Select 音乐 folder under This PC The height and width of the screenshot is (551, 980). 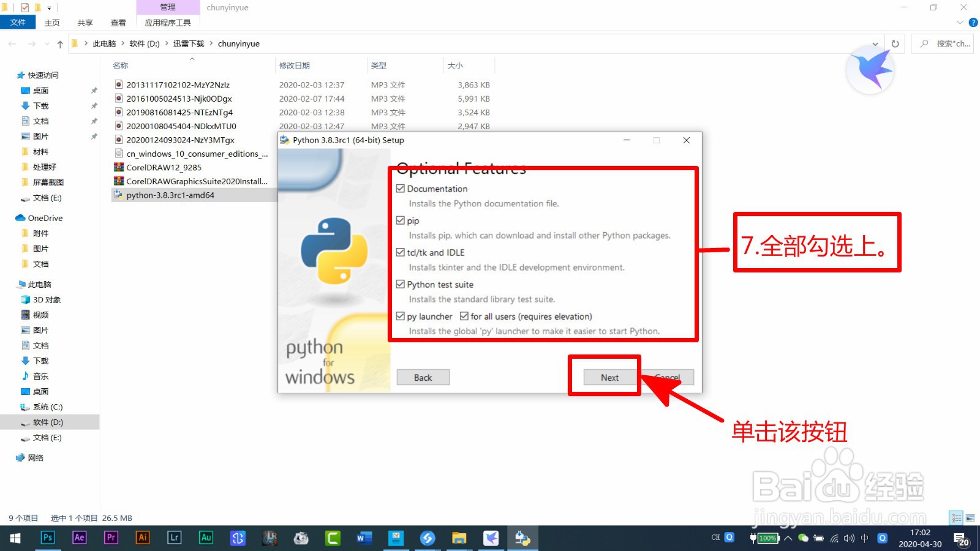pos(40,377)
